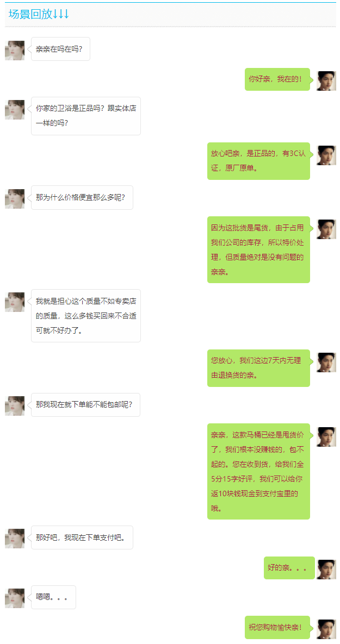Click the message asking '你家的卫浴是正品吗'
Viewport: 340px width, 644px height.
coord(86,116)
